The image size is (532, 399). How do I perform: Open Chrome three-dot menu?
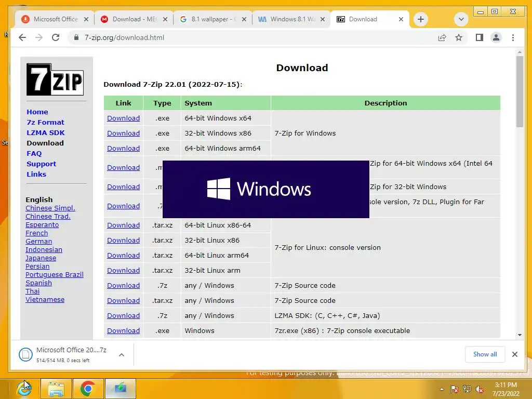click(x=513, y=37)
